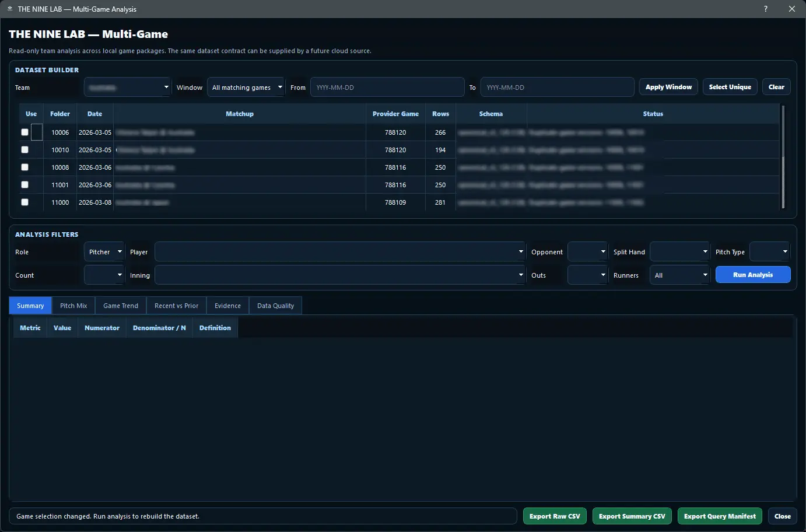Click the Value column header in Summary
The width and height of the screenshot is (806, 532).
coord(62,328)
